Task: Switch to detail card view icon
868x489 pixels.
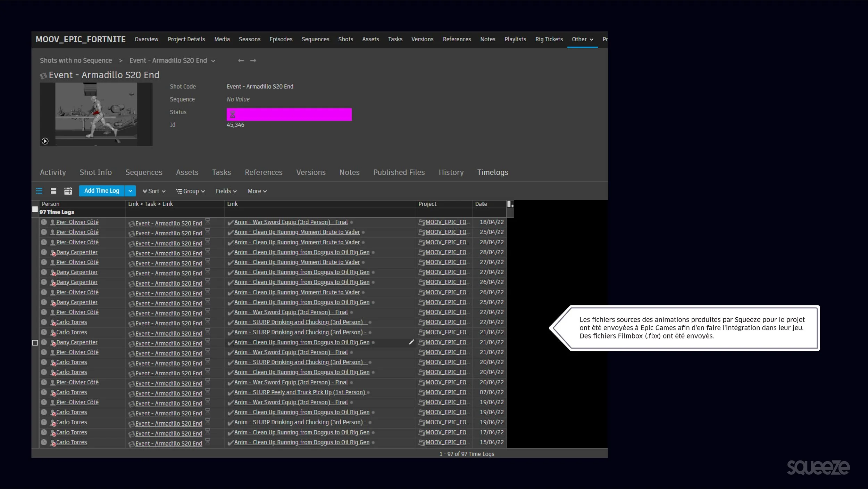Action: (x=53, y=191)
